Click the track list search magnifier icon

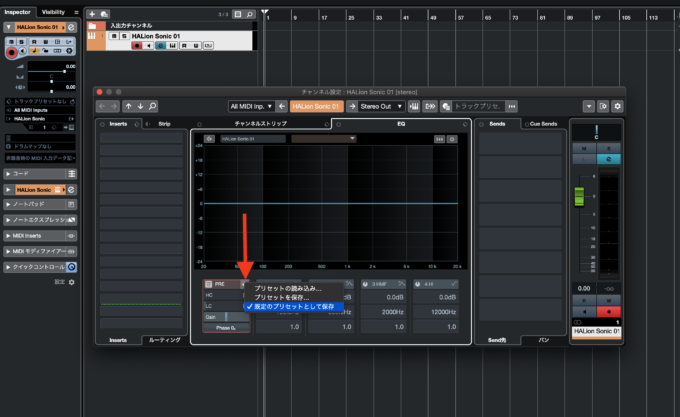click(x=250, y=14)
